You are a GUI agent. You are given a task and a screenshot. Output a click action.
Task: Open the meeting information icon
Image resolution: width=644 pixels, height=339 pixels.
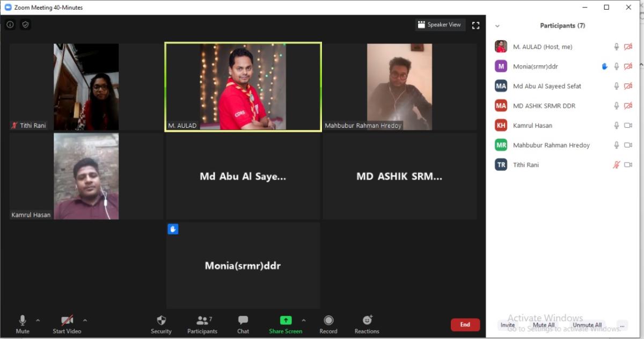pyautogui.click(x=10, y=24)
